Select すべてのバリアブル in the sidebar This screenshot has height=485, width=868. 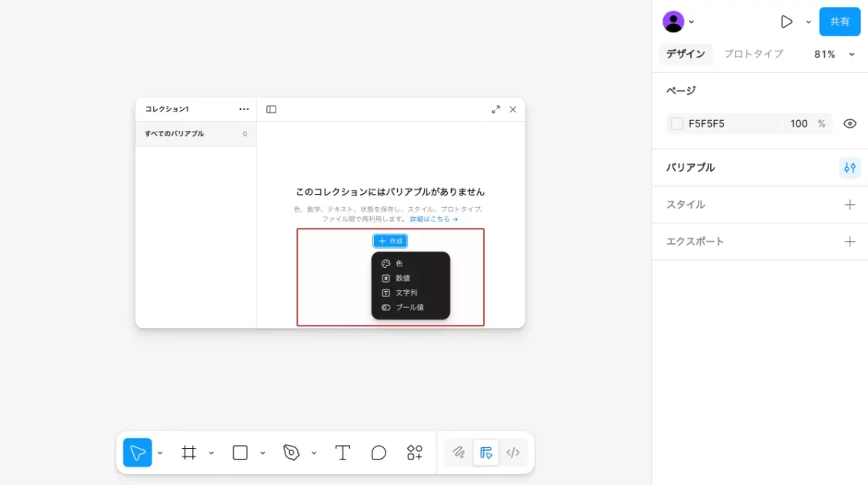(175, 134)
